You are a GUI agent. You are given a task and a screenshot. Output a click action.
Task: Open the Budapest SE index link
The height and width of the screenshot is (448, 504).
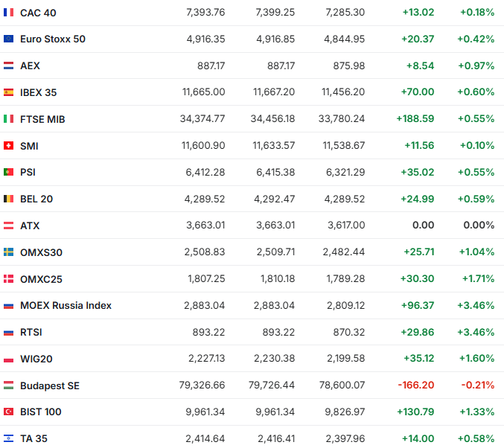click(50, 385)
